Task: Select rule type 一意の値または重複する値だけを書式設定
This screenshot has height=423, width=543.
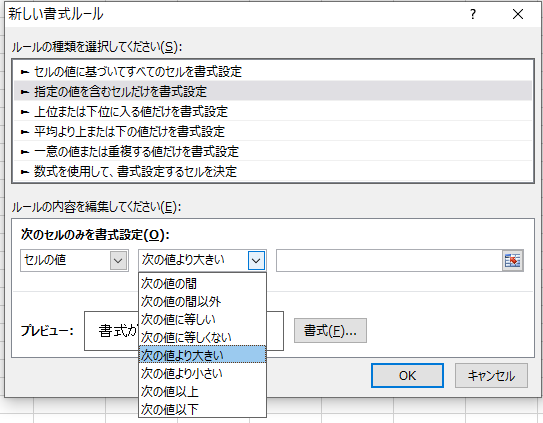Action: (273, 151)
